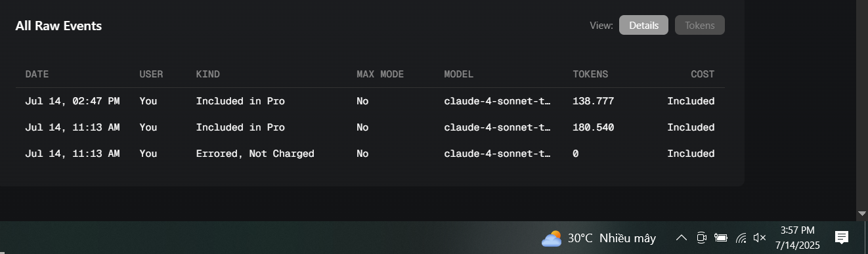Click truncated model name in first row
The width and height of the screenshot is (868, 254).
point(497,101)
